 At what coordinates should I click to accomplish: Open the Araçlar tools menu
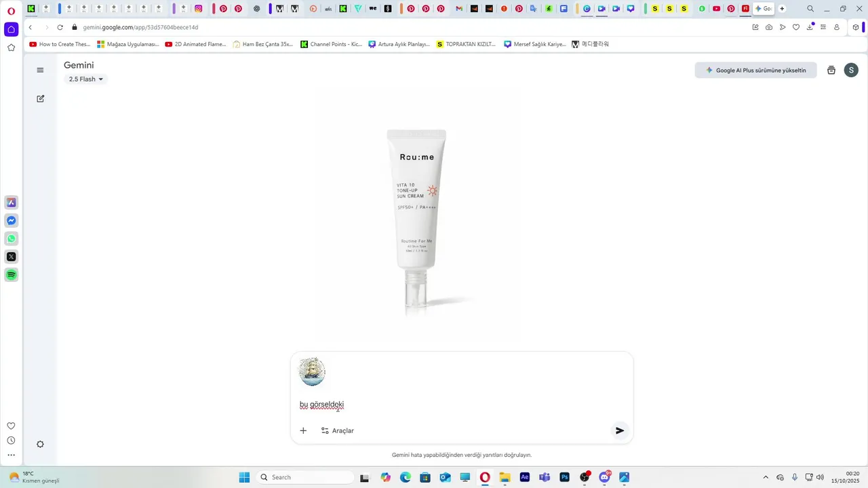338,430
